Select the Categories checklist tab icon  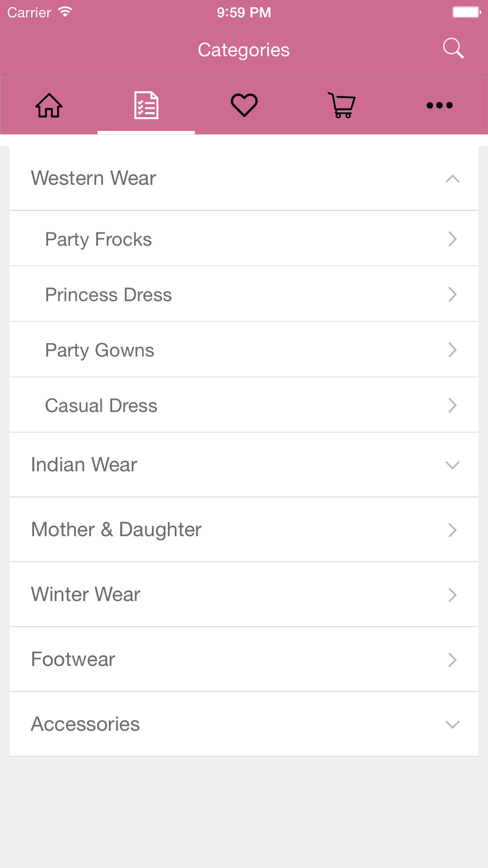point(146,105)
